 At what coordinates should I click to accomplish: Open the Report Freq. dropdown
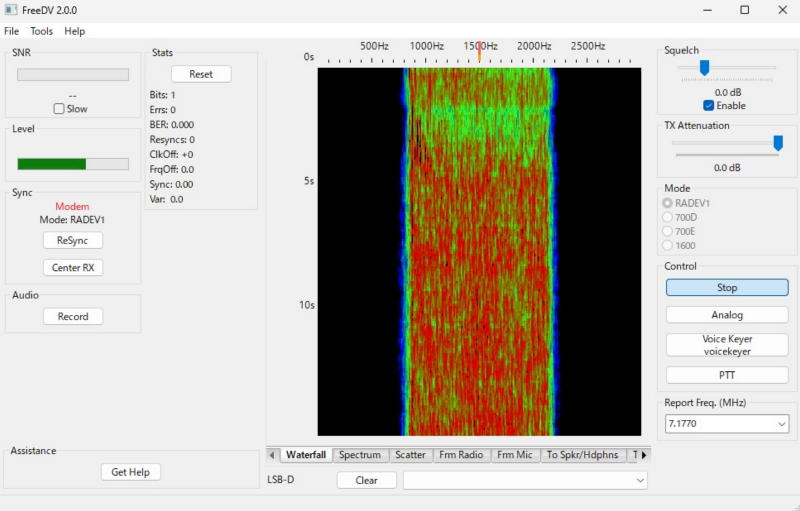780,424
